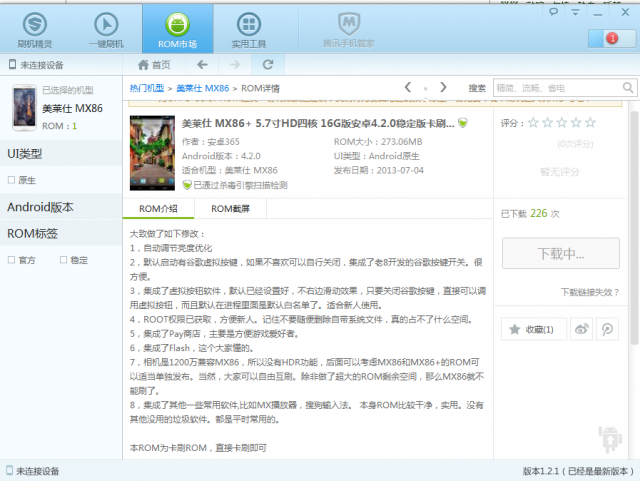Screen dimensions: 640x481
Task: Click the selected phone model thumbnail
Action: click(24, 107)
